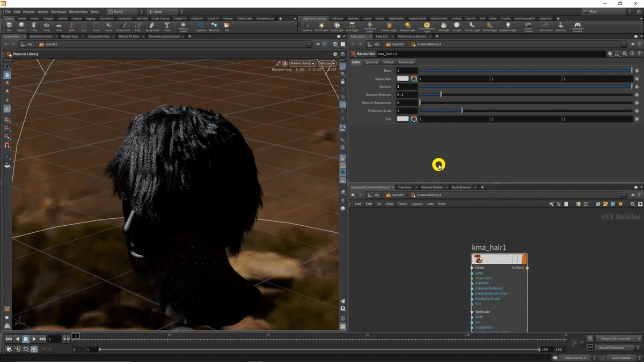Add an Environment Light from the shelf
The image size is (644, 362).
(427, 26)
